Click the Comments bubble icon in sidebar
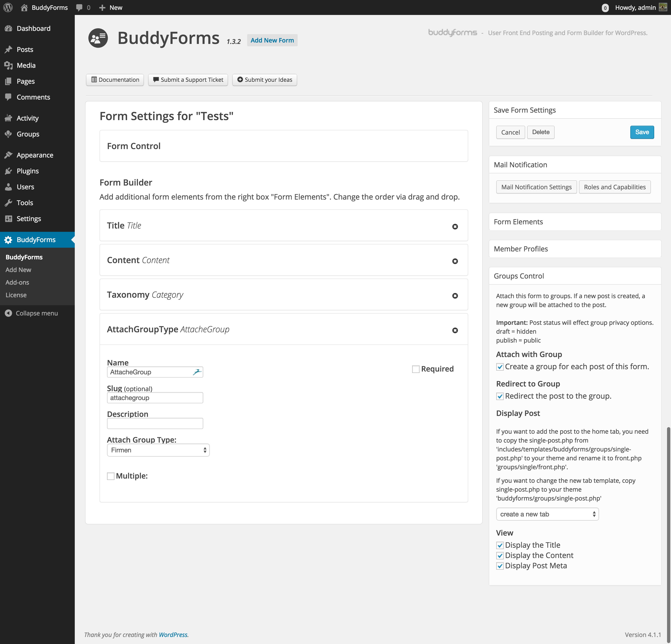671x644 pixels. [x=9, y=97]
